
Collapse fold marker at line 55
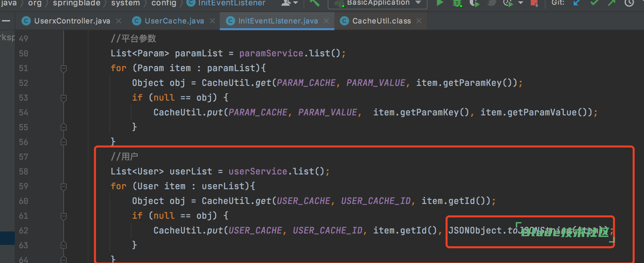[64, 127]
